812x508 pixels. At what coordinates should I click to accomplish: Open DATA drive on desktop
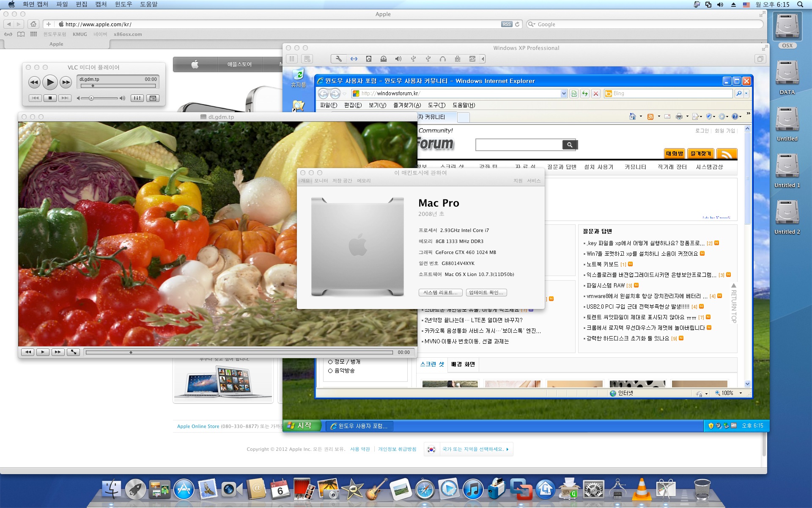(x=787, y=77)
